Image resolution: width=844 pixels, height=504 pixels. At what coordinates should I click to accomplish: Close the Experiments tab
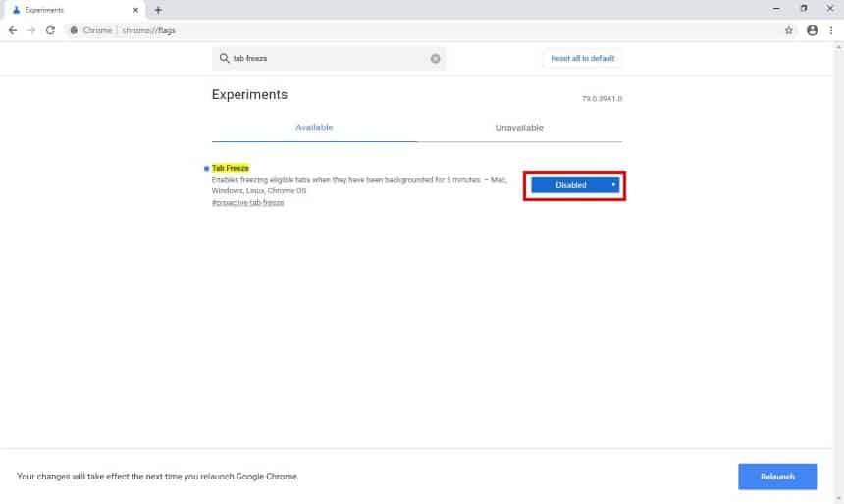click(x=135, y=10)
